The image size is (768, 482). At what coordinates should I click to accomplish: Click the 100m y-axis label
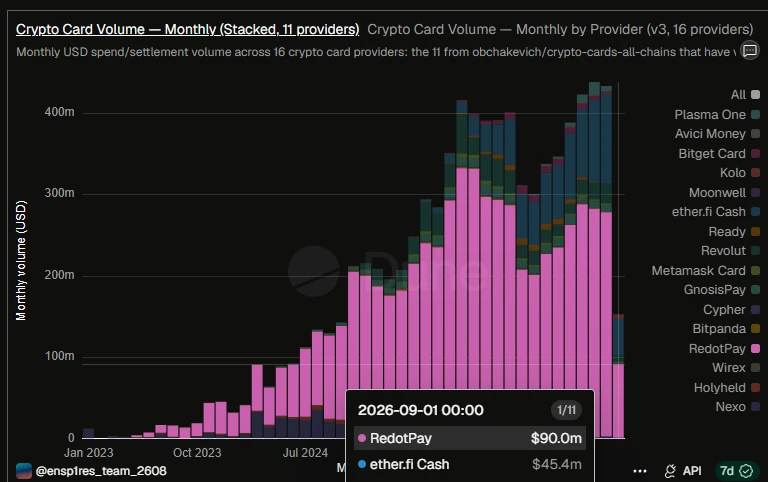pyautogui.click(x=60, y=356)
